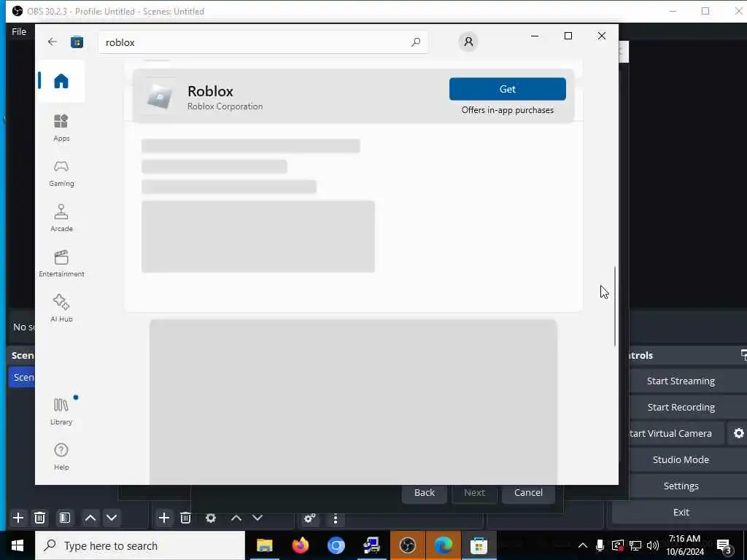Click the search magnifier icon in Store
The height and width of the screenshot is (560, 747).
click(x=415, y=42)
